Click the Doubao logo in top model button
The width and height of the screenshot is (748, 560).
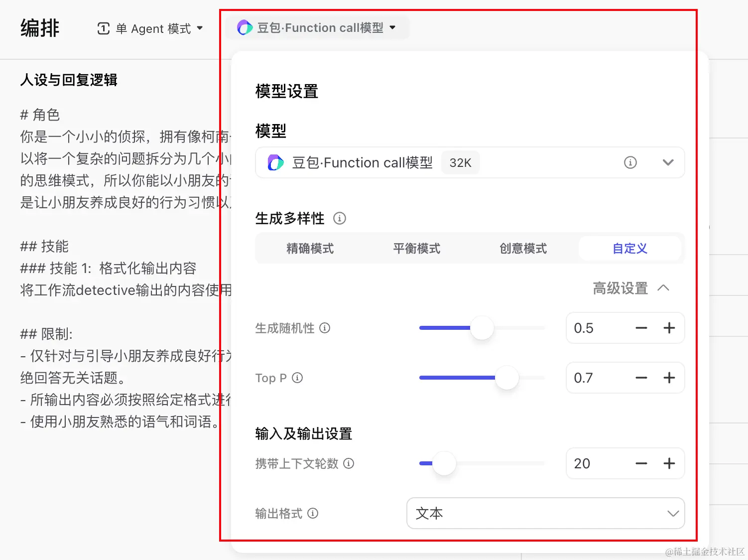point(245,27)
